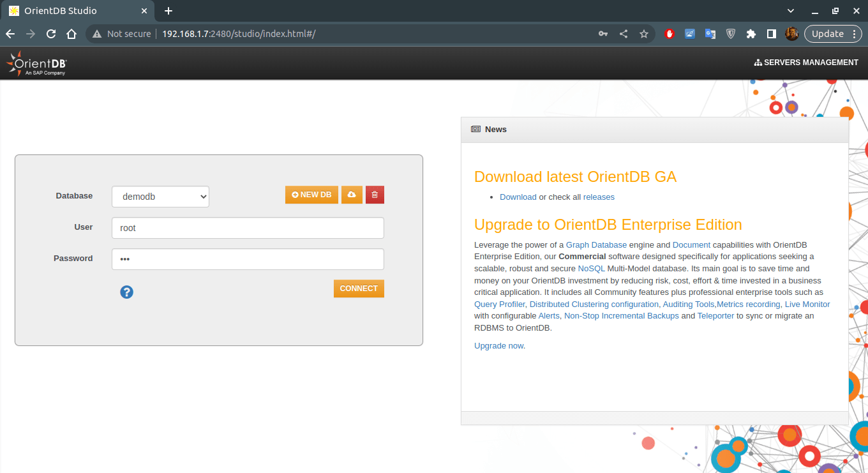Click the Password field label

coord(73,259)
